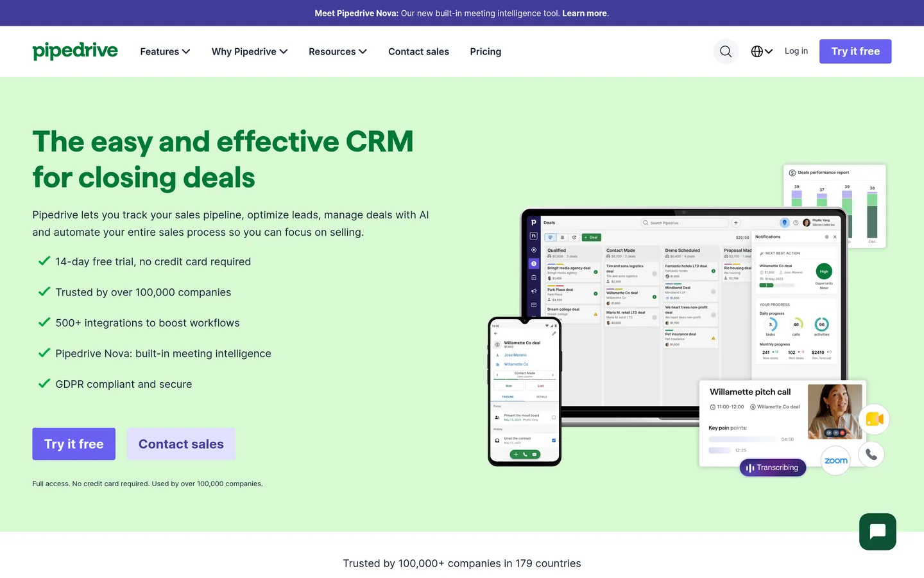Click the Search Pipedrive field in mockup

pyautogui.click(x=685, y=223)
